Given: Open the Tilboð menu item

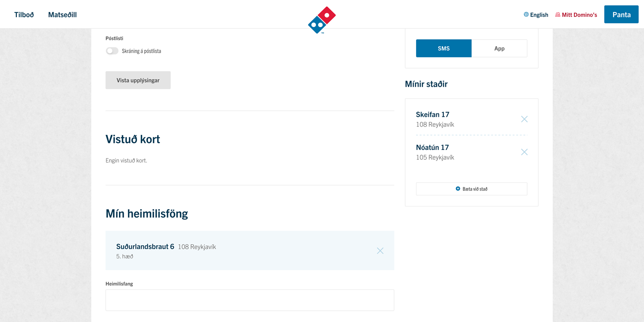Looking at the screenshot, I should point(24,14).
